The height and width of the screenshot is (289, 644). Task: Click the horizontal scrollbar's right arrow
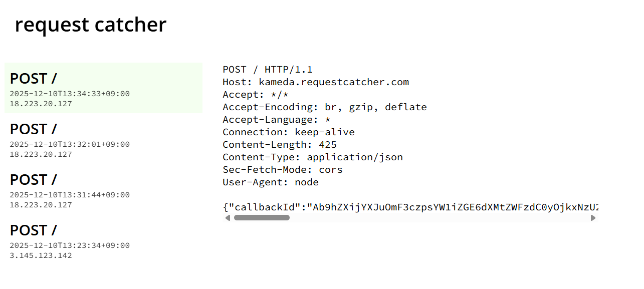coord(593,218)
